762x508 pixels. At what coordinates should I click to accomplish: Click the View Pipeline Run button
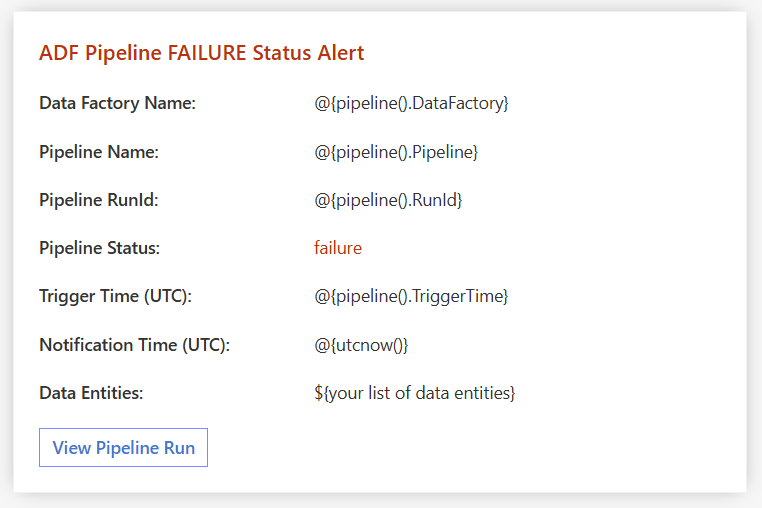tap(123, 447)
